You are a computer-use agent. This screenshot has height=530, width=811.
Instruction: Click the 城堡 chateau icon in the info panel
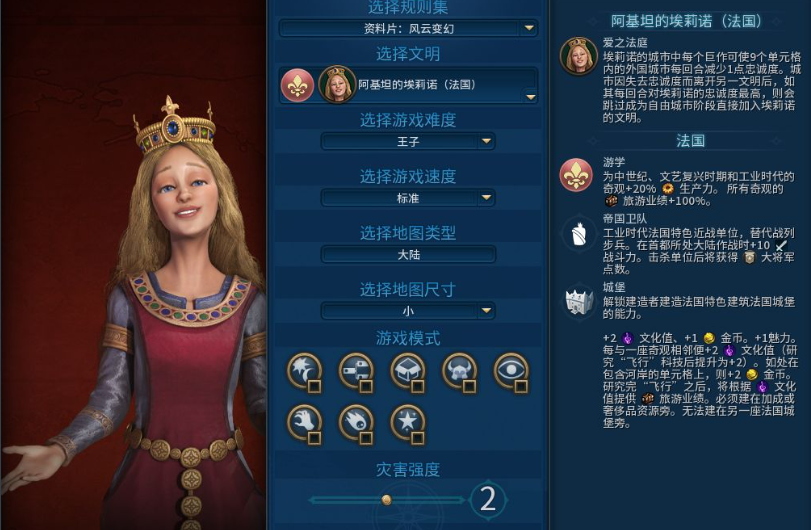[x=579, y=300]
